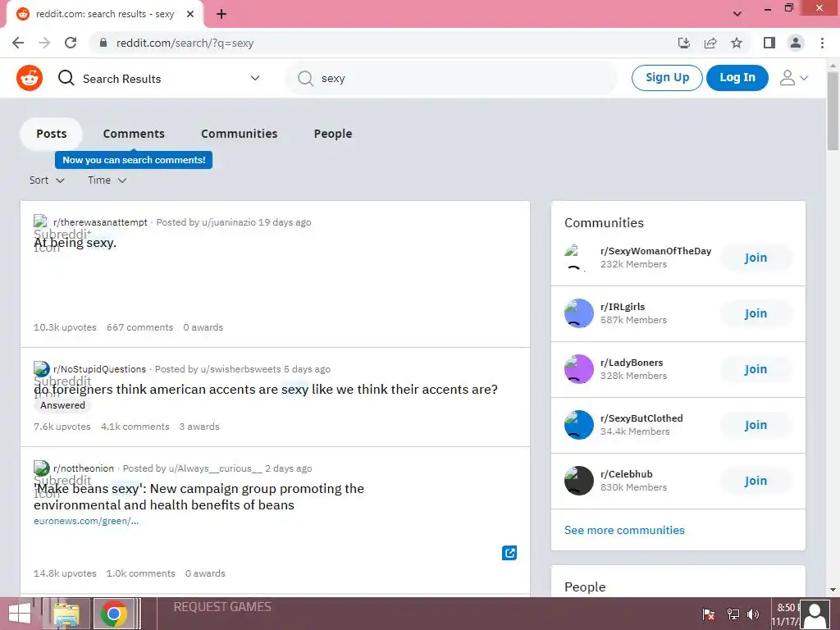Bookmark this page with star icon
840x630 pixels.
tap(737, 43)
